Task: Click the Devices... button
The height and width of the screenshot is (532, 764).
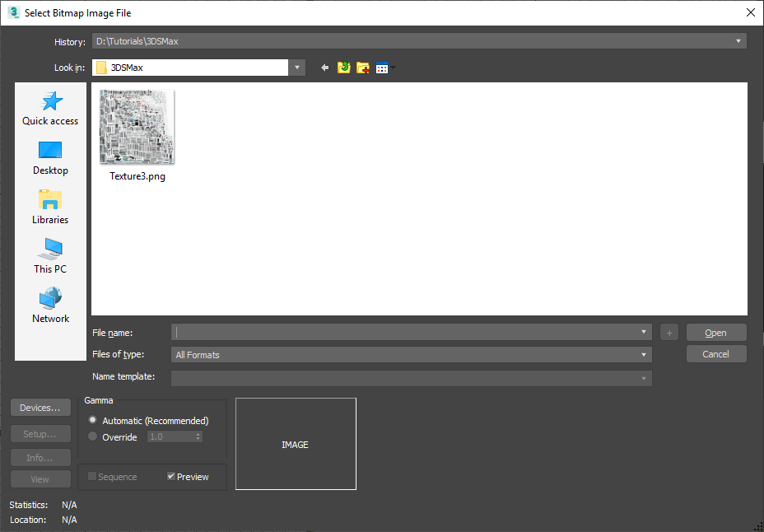Action: (40, 408)
